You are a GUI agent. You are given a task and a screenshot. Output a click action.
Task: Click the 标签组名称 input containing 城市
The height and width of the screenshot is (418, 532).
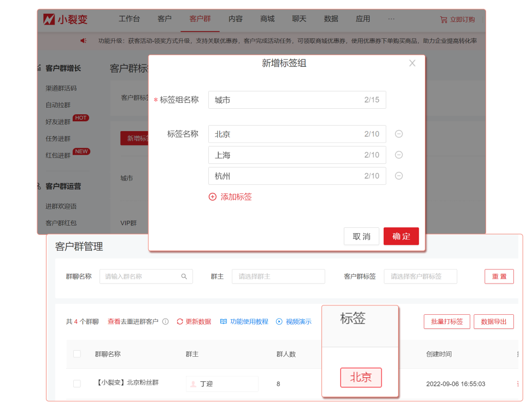pos(297,100)
